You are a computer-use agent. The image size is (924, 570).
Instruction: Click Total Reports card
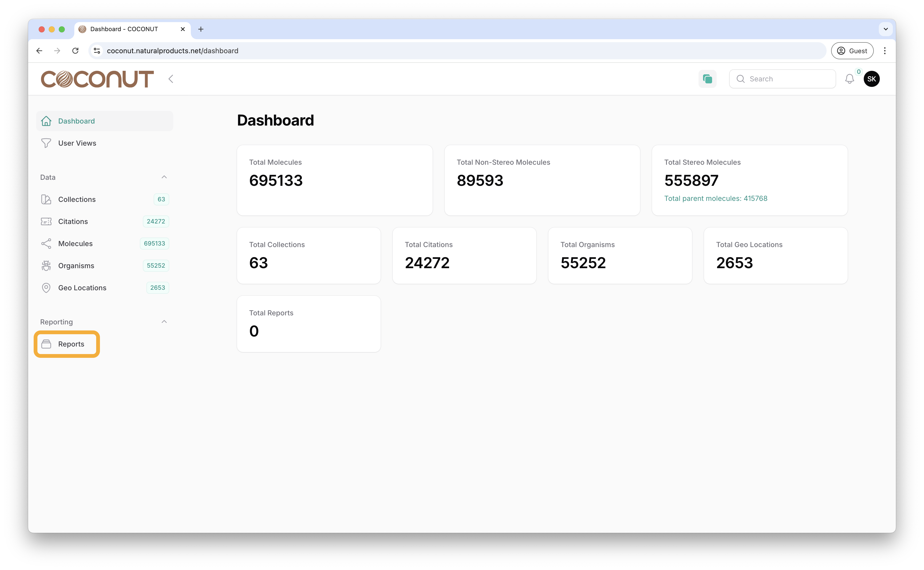click(308, 324)
